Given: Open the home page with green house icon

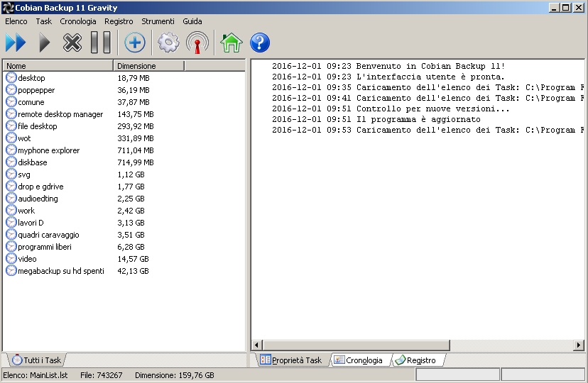Looking at the screenshot, I should [x=231, y=43].
